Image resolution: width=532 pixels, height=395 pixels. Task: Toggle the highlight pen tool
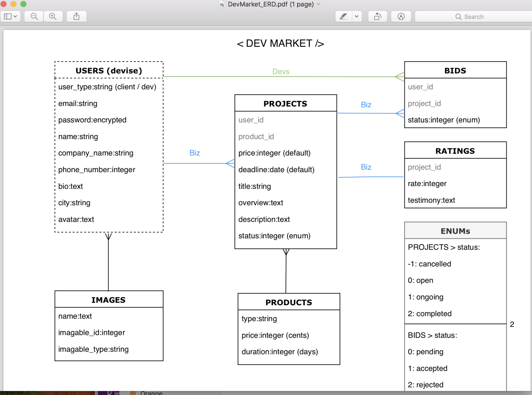343,16
